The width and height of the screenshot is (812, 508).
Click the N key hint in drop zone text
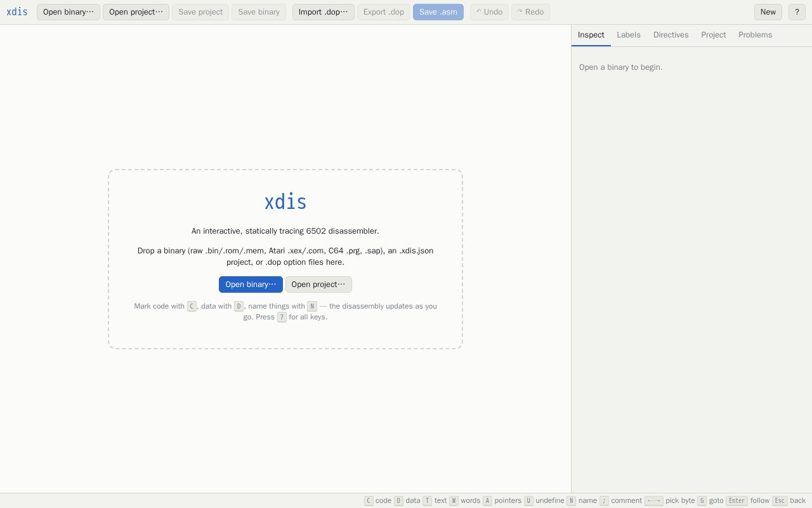coord(312,306)
